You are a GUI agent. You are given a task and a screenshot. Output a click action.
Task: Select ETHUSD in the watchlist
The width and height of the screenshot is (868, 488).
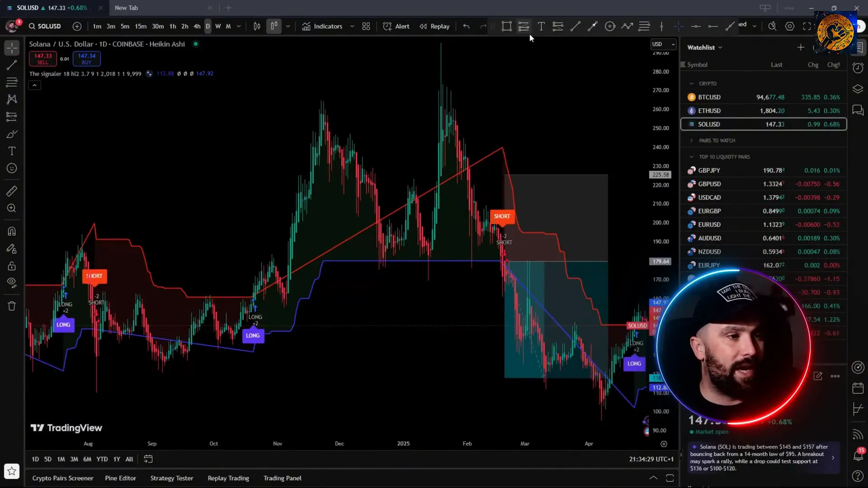tap(764, 111)
